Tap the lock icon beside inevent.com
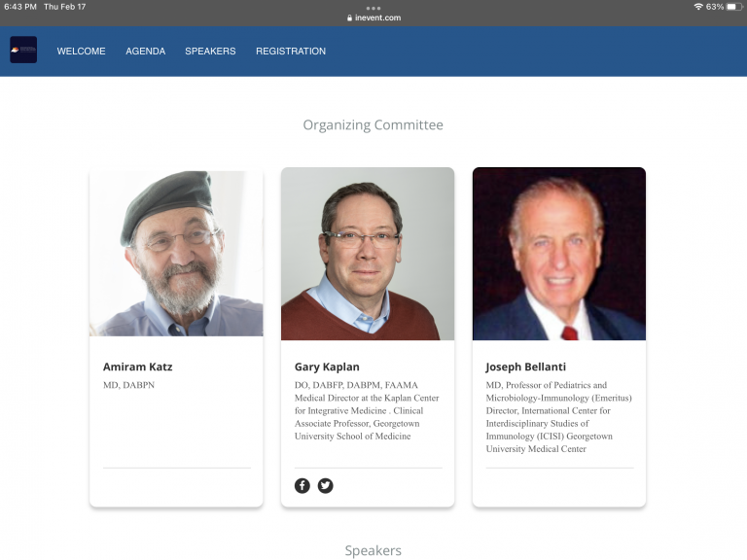 pos(350,18)
